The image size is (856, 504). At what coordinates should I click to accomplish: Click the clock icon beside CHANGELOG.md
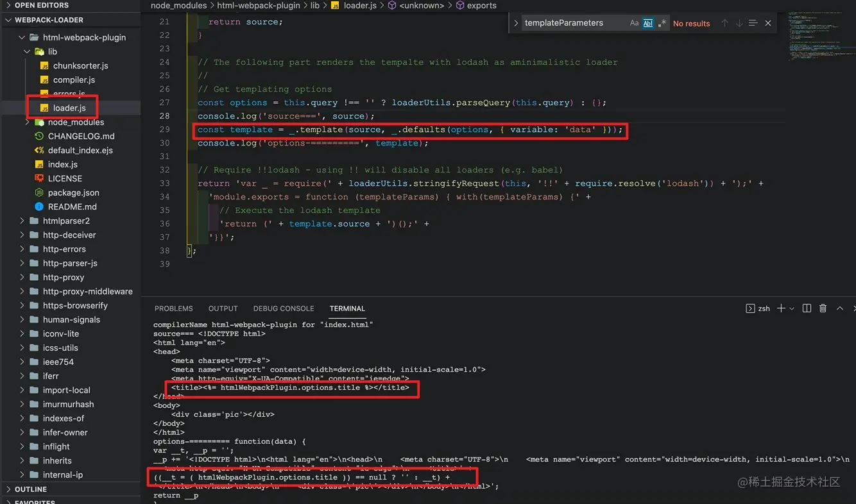coord(39,136)
